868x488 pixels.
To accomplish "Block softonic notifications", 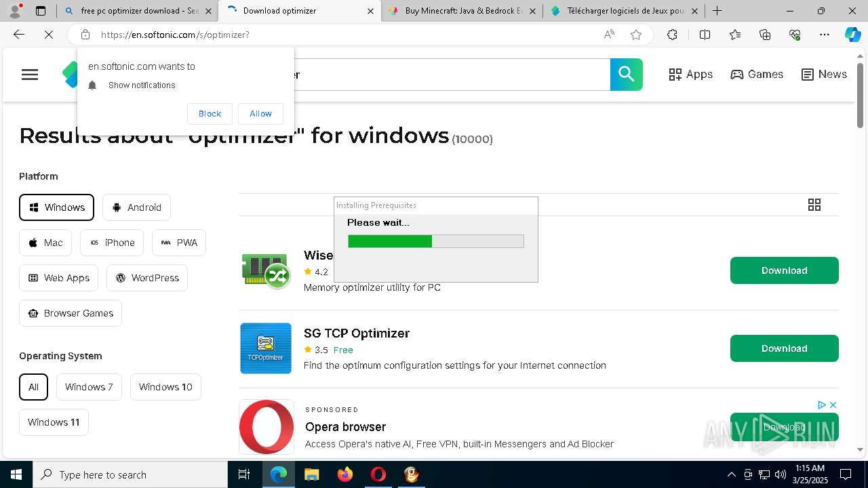I will pos(210,114).
